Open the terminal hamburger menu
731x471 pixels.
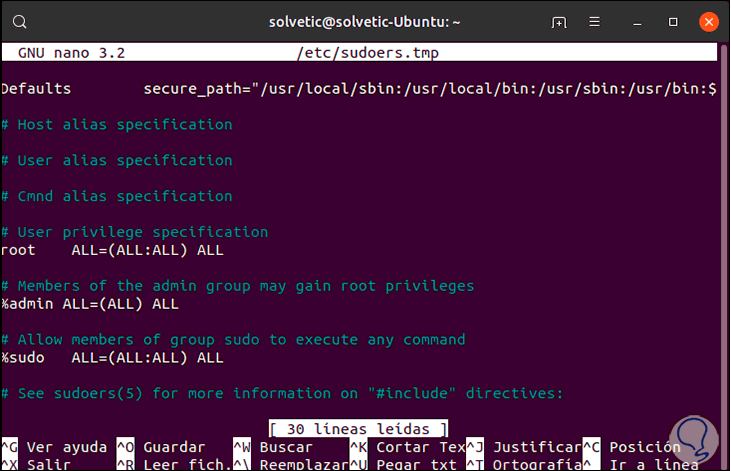coord(600,21)
